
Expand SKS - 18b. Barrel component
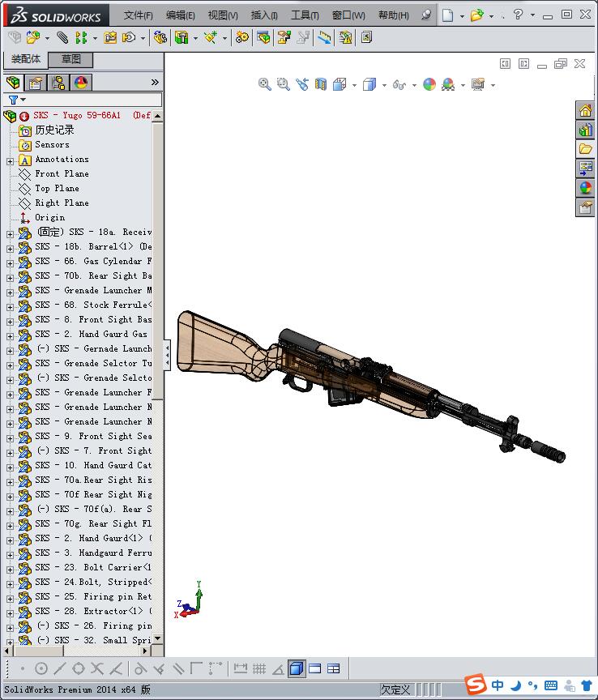click(10, 249)
